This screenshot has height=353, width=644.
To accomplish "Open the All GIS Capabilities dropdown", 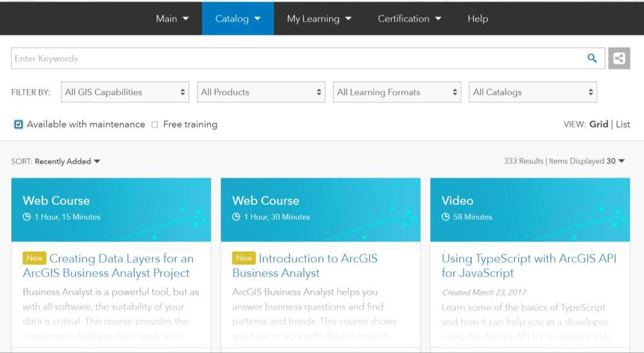I will tap(125, 92).
